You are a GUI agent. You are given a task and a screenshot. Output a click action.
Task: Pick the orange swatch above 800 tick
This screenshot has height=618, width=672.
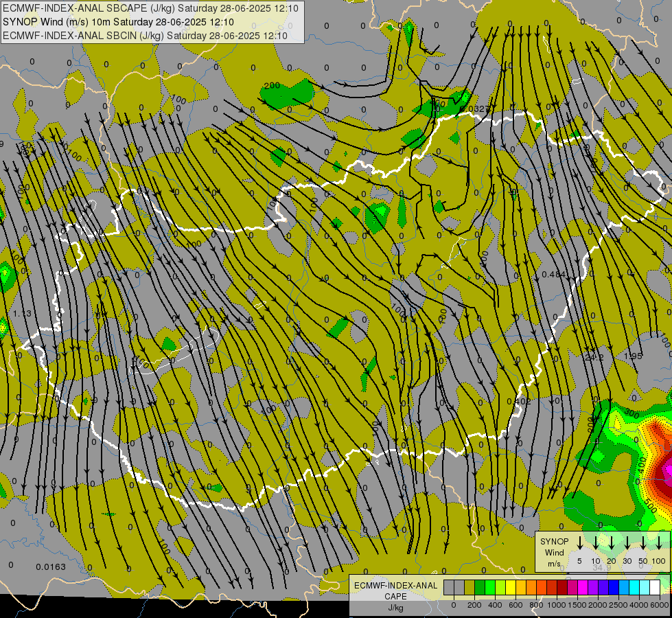coord(531,587)
